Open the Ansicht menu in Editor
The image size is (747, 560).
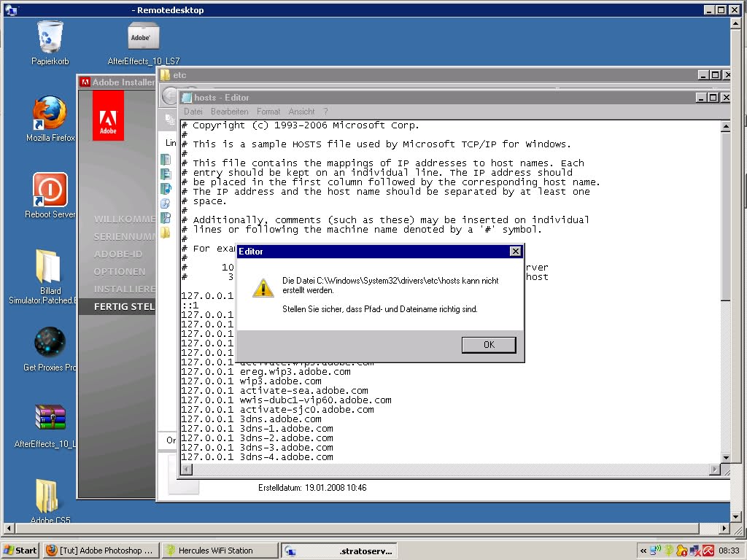301,112
